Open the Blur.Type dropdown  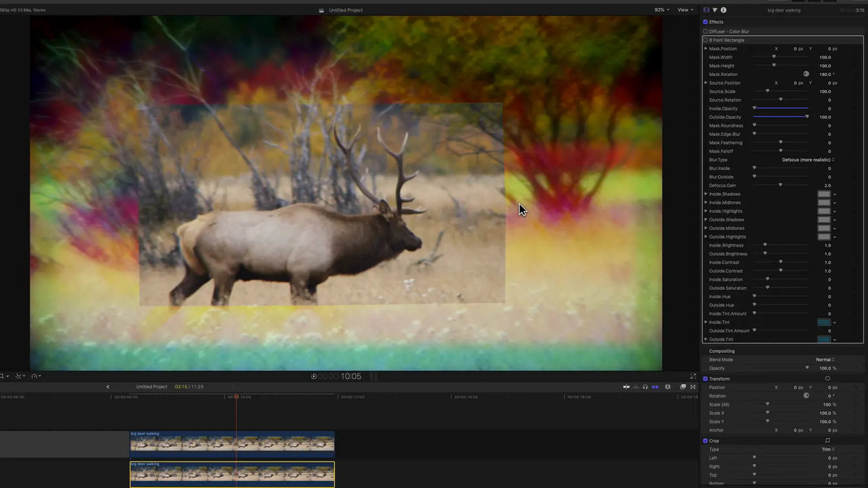click(x=808, y=160)
